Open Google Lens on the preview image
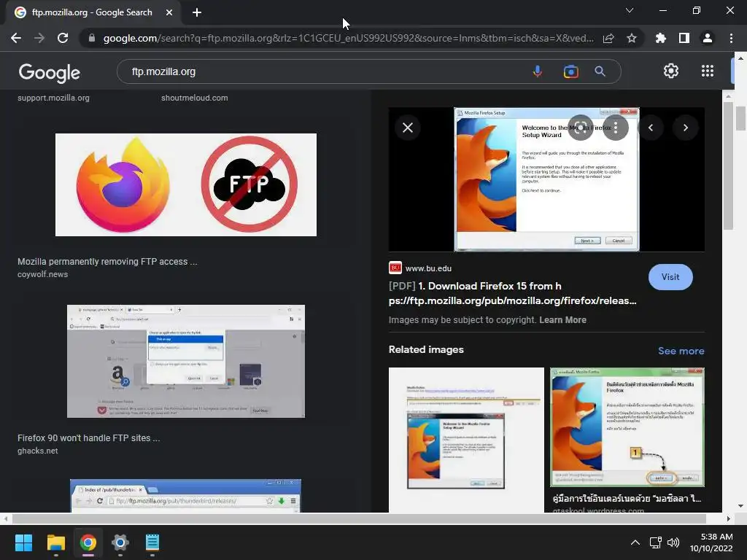Image resolution: width=747 pixels, height=560 pixels. tap(580, 128)
